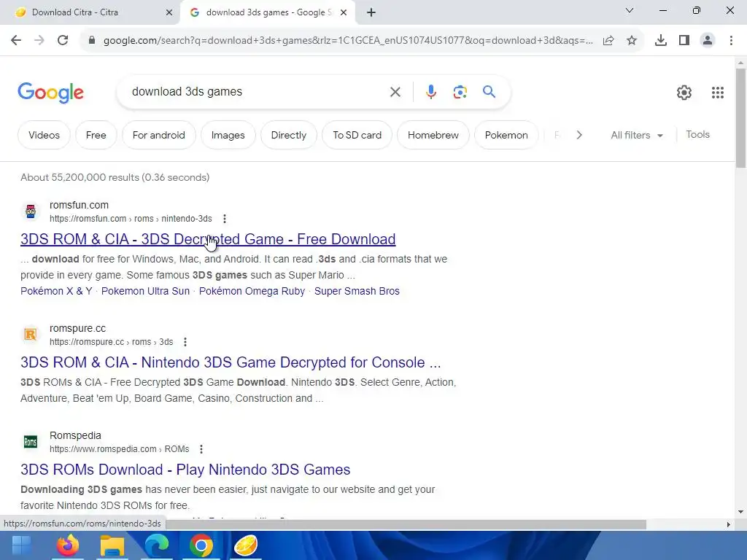The width and height of the screenshot is (747, 560).
Task: Go back using the browser back arrow
Action: coord(16,41)
